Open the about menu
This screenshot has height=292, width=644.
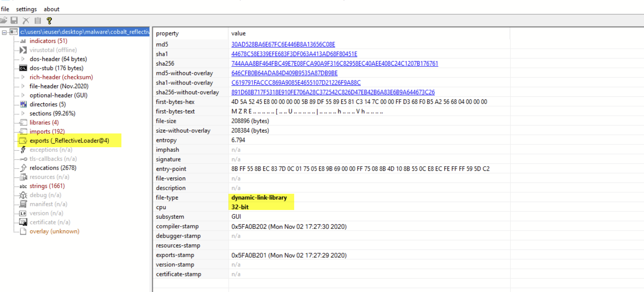pos(51,9)
